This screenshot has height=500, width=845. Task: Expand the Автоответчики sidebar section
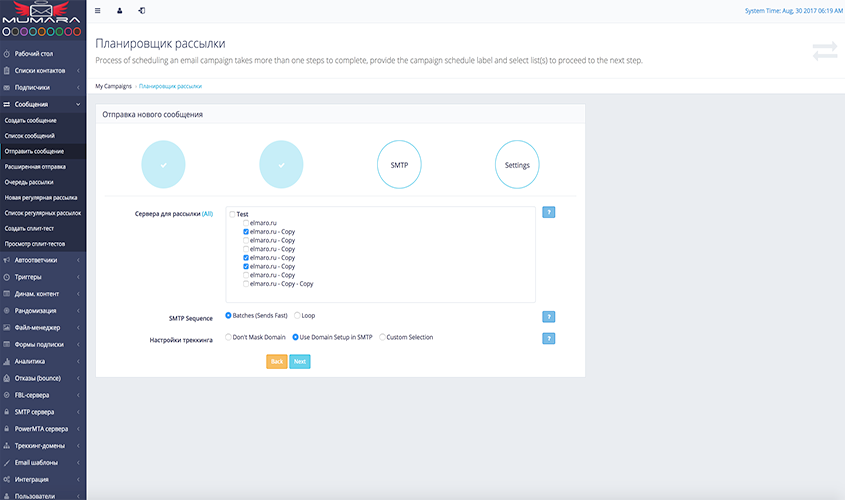[x=42, y=259]
